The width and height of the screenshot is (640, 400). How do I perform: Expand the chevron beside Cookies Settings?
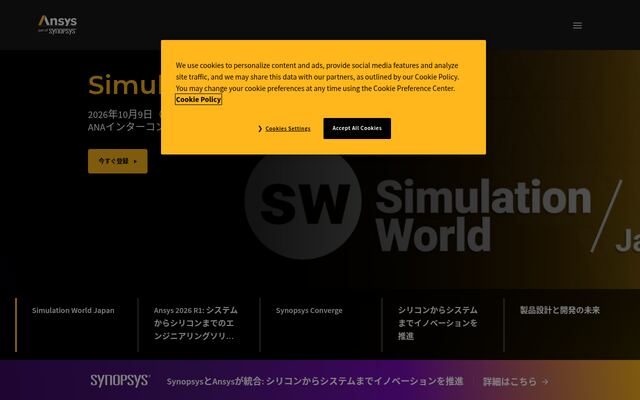pyautogui.click(x=260, y=129)
